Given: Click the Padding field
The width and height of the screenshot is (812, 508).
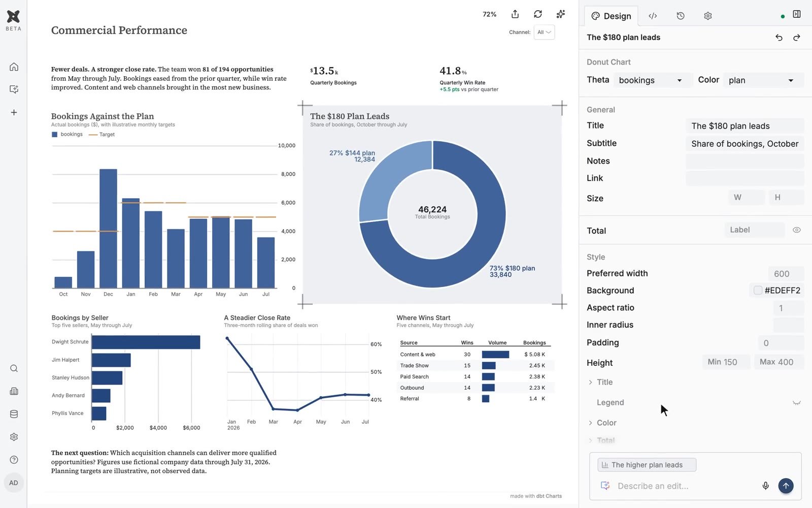Looking at the screenshot, I should 781,343.
